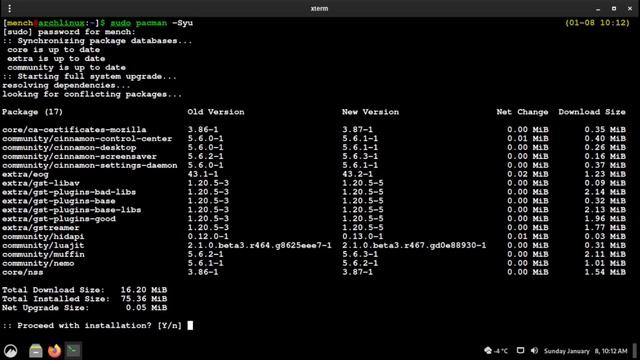Click 'community/hidapi' package name

(43, 237)
